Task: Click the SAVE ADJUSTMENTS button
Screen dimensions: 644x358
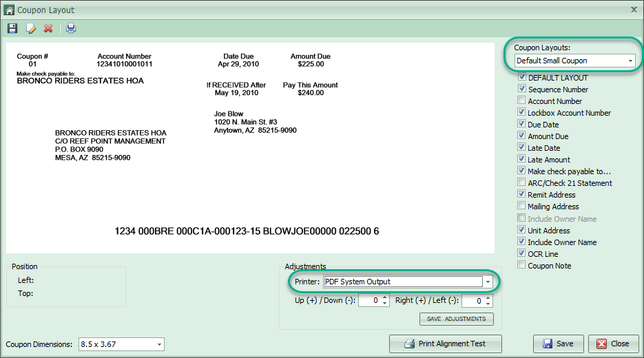Action: coord(456,319)
